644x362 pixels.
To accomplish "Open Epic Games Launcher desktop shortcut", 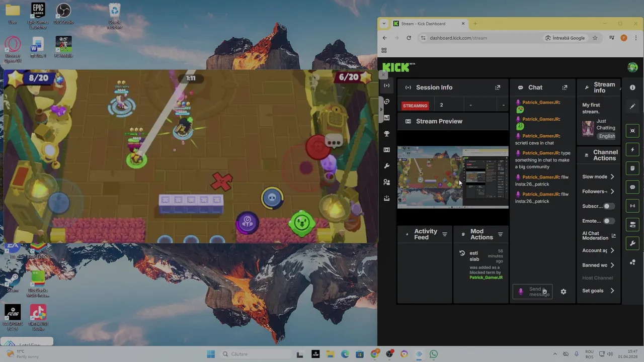I will click(38, 15).
